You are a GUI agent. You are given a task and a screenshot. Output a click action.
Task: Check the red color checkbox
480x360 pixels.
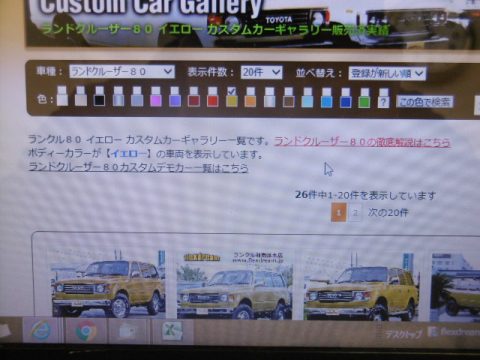[x=212, y=91]
